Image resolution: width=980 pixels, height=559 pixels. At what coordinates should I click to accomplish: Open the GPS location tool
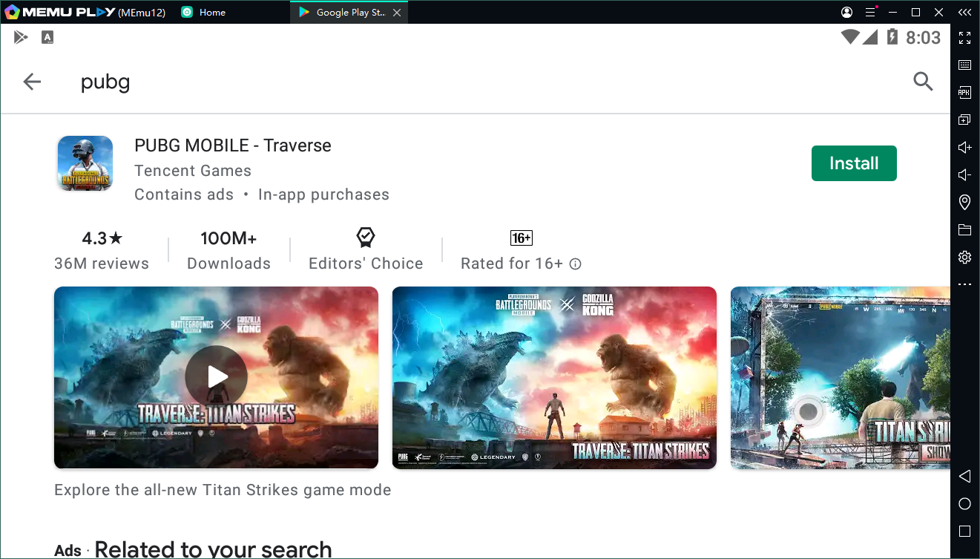coord(964,202)
